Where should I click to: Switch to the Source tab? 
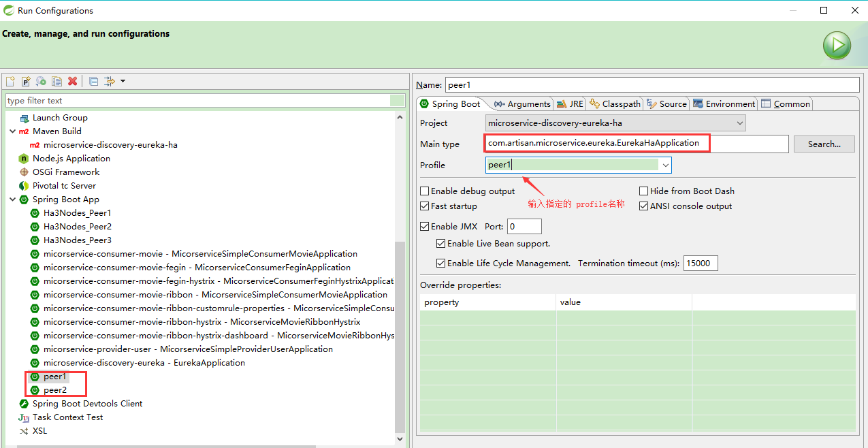point(667,103)
